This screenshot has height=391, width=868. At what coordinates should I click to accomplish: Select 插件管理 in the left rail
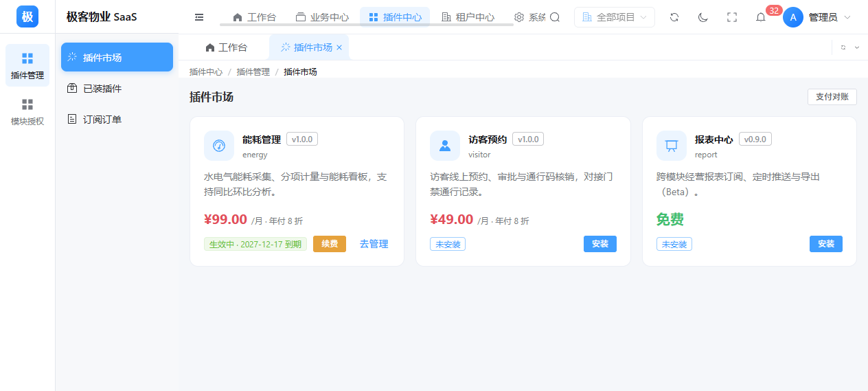[27, 65]
